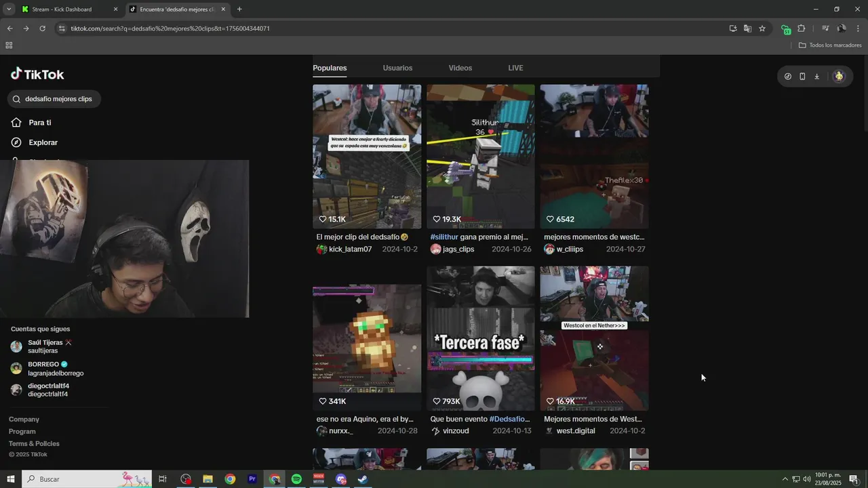
Task: Open Premiere Pro from the taskbar
Action: [x=252, y=479]
